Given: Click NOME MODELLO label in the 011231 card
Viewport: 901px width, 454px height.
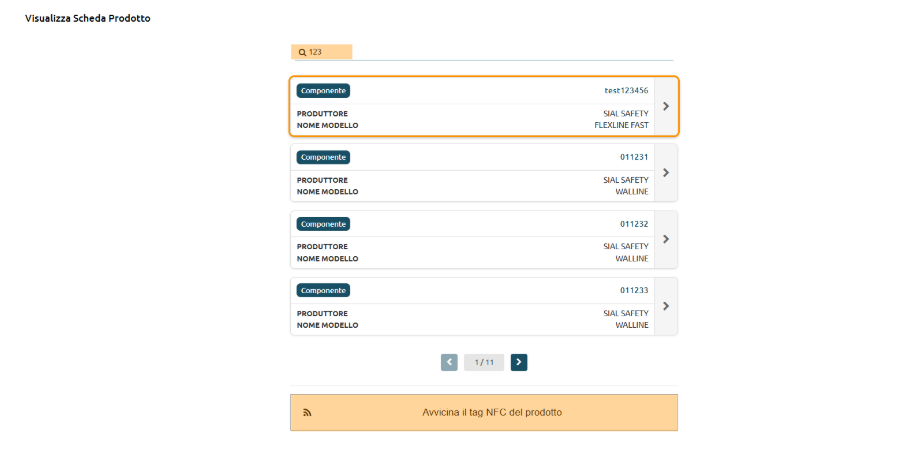Looking at the screenshot, I should [328, 191].
